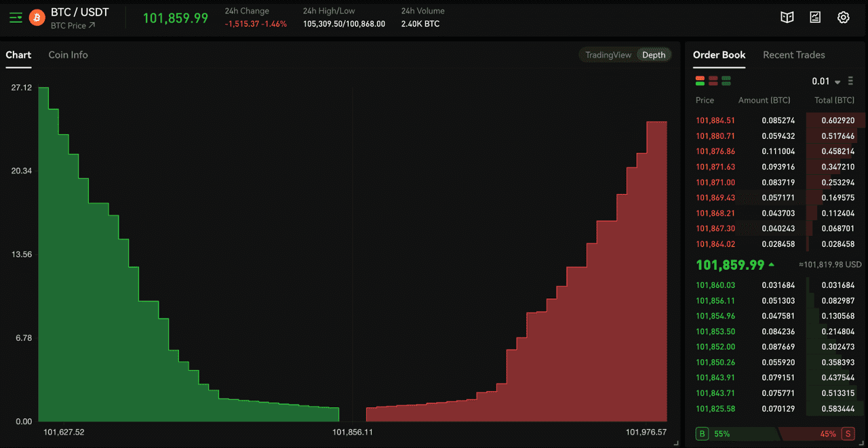This screenshot has width=868, height=448.
Task: Open settings via the gear icon
Action: tap(843, 17)
